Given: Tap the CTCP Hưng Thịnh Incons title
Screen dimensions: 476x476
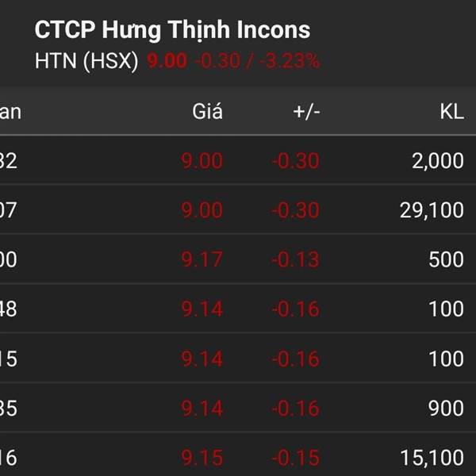Looking at the screenshot, I should point(172,30).
